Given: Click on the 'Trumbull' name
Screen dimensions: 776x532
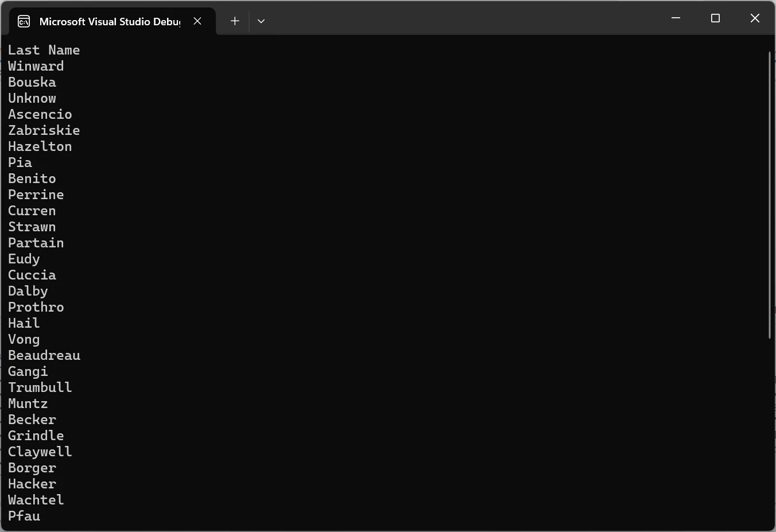Looking at the screenshot, I should click(x=40, y=388).
